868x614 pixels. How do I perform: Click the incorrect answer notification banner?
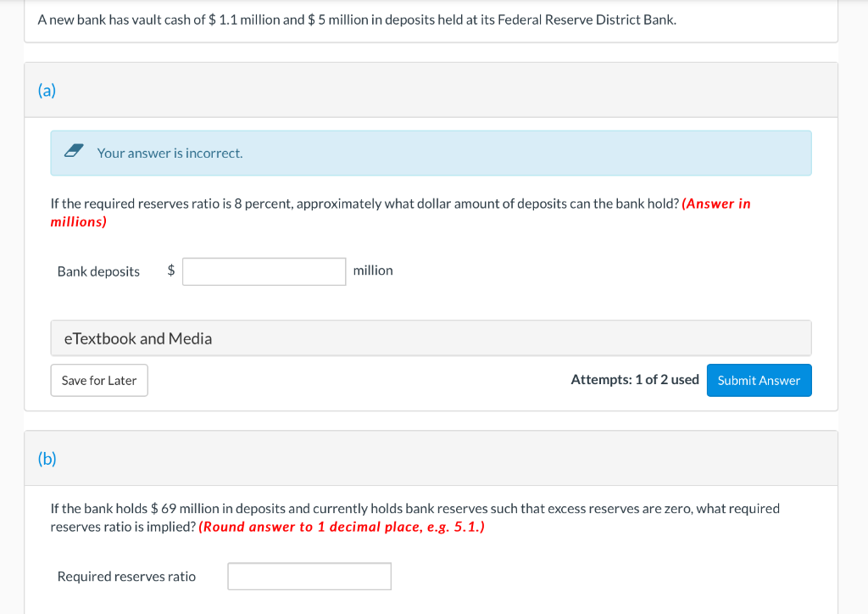click(430, 153)
